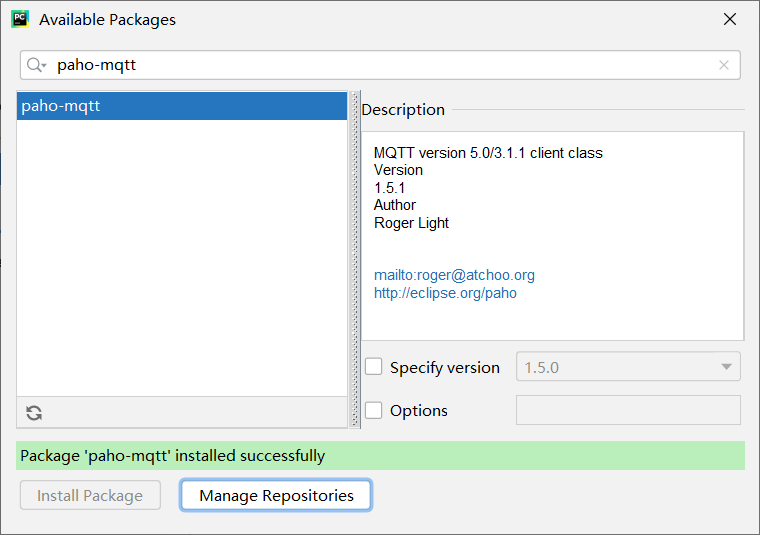Open search history via magnifier icon
This screenshot has width=760, height=535.
(37, 65)
